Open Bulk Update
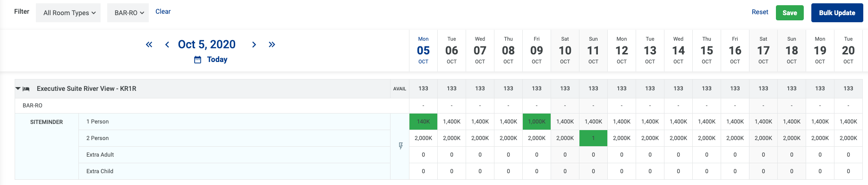The height and width of the screenshot is (185, 868). click(837, 13)
